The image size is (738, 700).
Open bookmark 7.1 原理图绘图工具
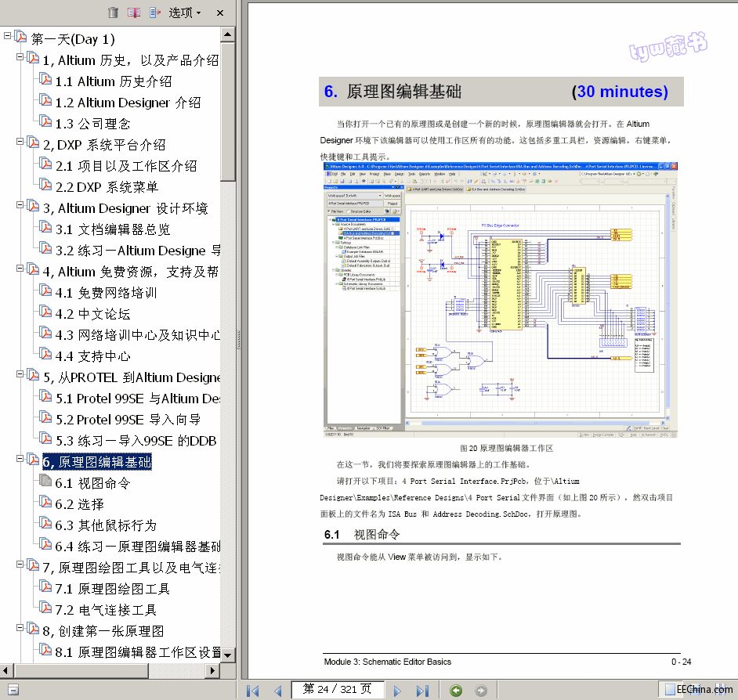(x=113, y=590)
